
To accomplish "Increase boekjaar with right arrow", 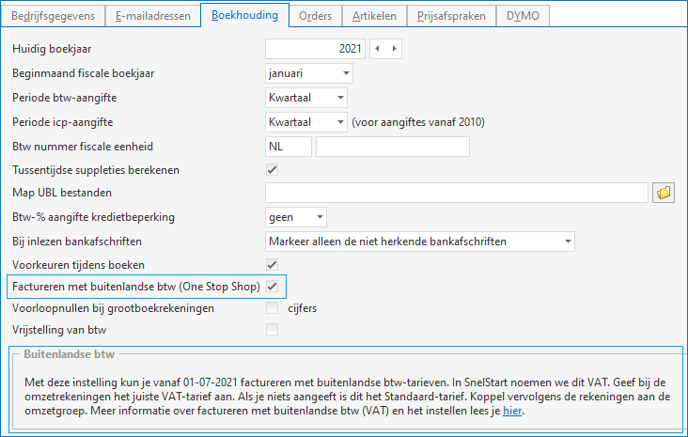I will (394, 49).
